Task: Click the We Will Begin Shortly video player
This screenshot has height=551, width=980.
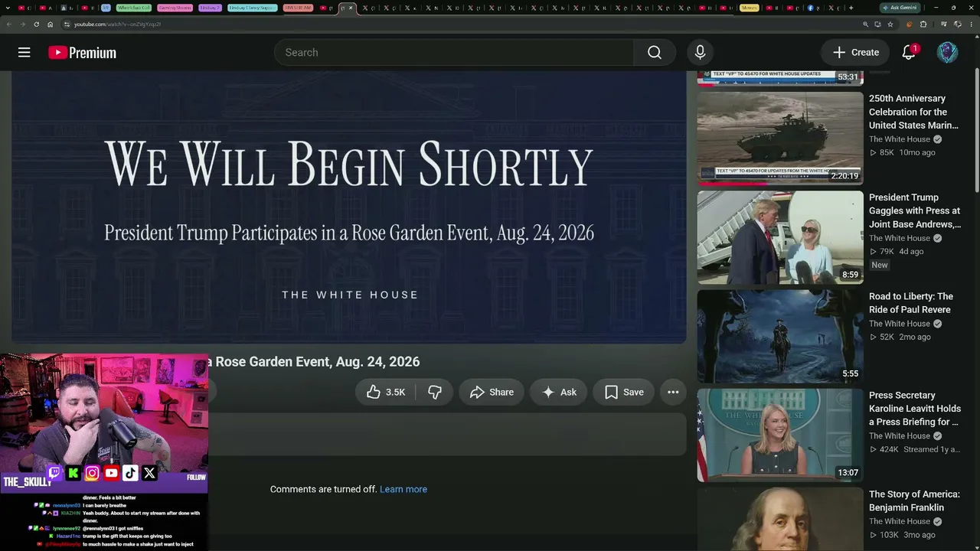Action: coord(349,207)
